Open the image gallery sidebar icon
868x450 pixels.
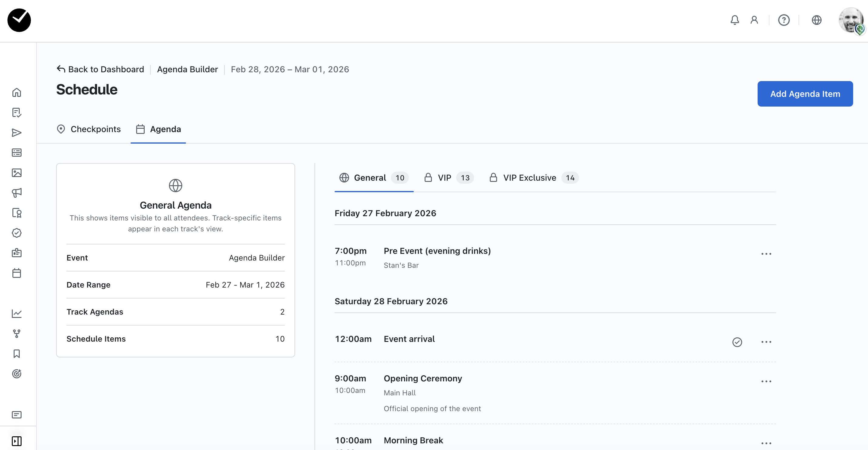[x=16, y=173]
